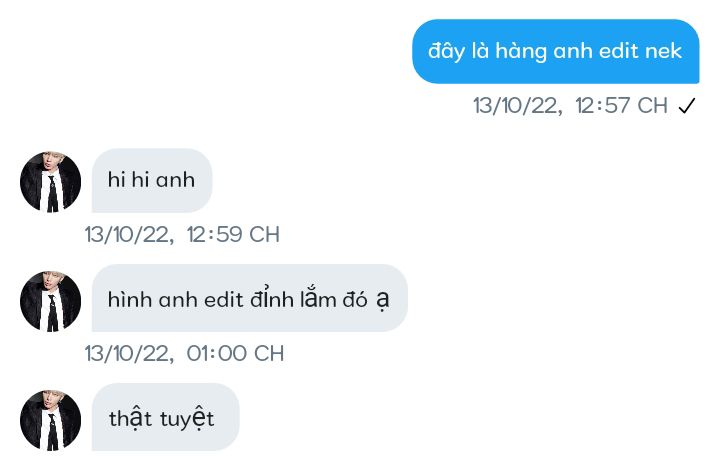Click the date "13/10/22" next to 01:00 CH
This screenshot has height=456, width=720.
[x=129, y=354]
